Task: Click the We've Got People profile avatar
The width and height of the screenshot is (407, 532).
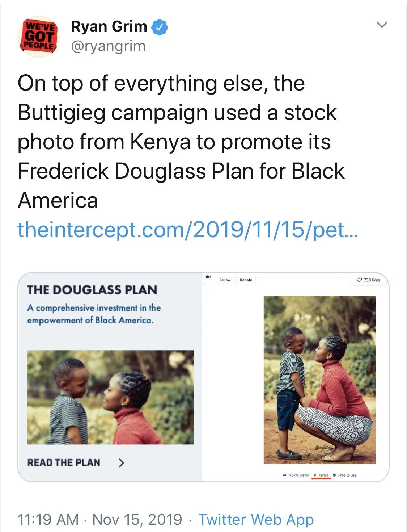Action: (x=39, y=37)
